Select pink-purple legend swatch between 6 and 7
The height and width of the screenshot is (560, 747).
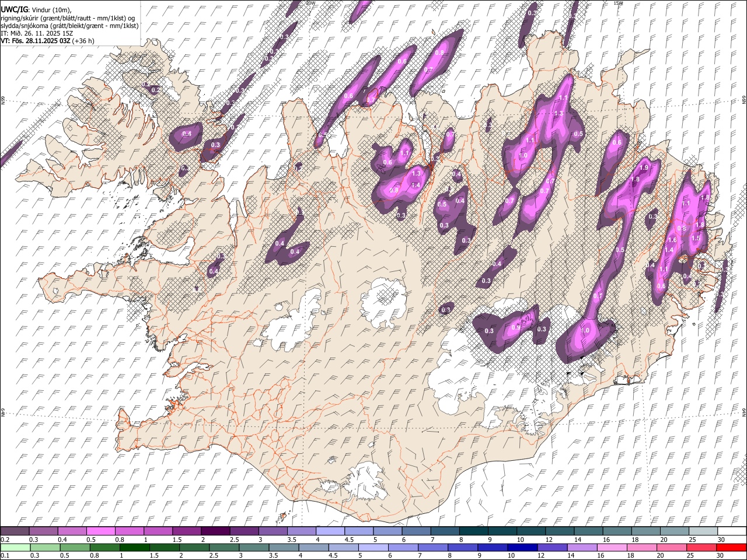[416, 531]
